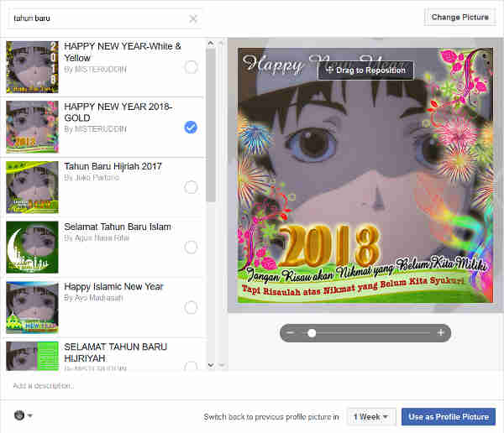Open the 1 Week duration dropdown

coord(370,417)
